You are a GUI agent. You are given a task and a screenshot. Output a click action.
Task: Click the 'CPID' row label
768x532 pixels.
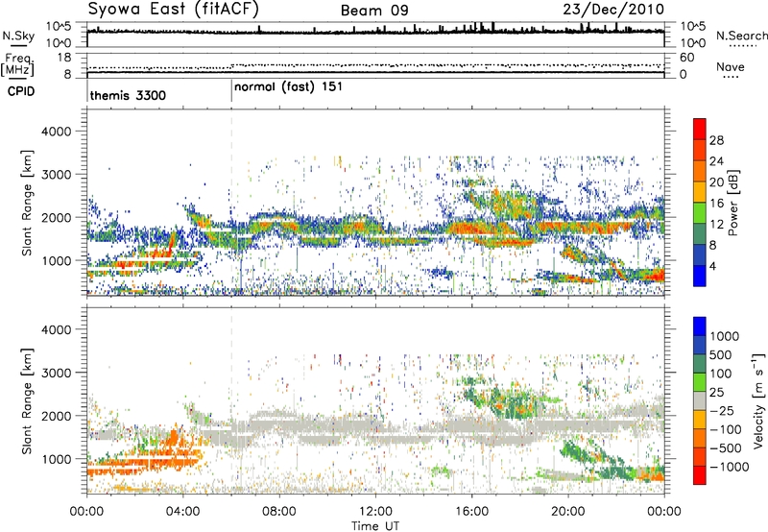coord(21,91)
